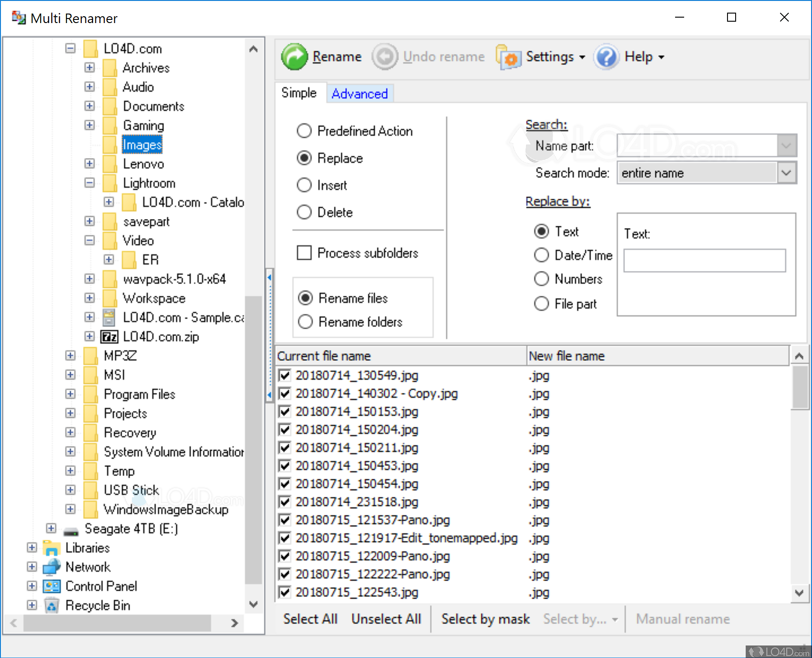The image size is (812, 658).
Task: Switch to the Advanced tab
Action: click(x=359, y=93)
